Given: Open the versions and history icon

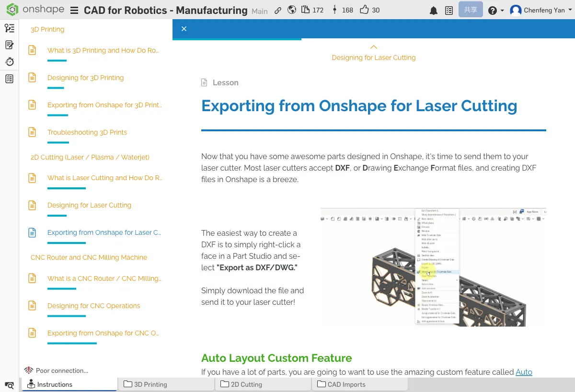Looking at the screenshot, I should pos(10,62).
